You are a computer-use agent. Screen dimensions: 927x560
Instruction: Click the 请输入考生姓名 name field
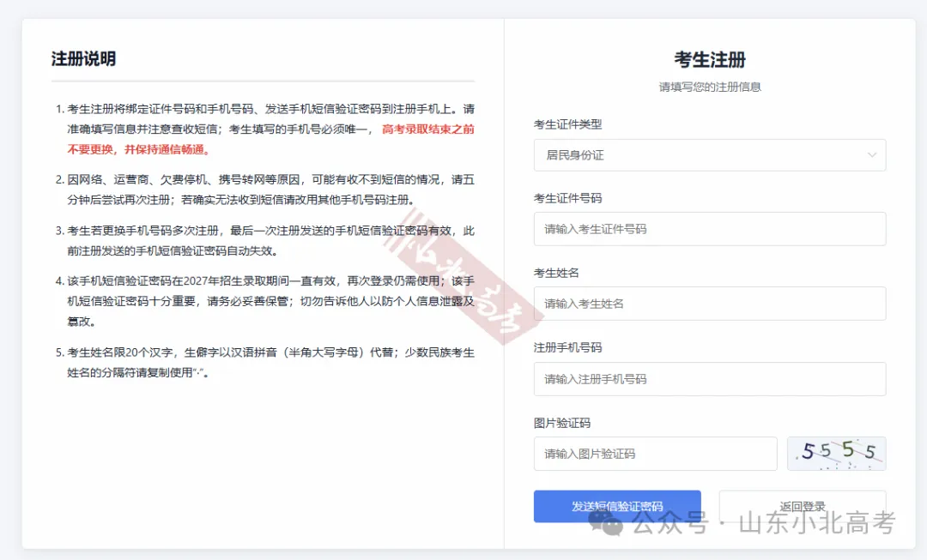[x=710, y=304]
